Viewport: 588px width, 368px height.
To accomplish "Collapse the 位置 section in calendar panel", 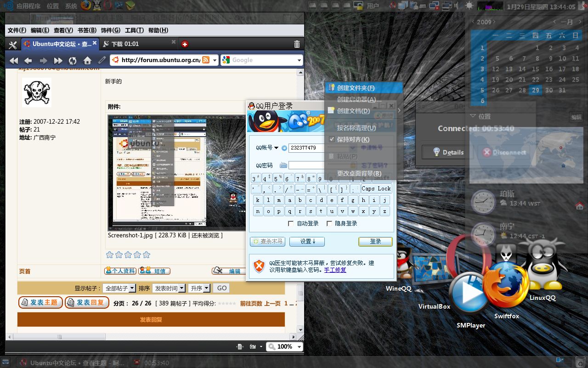I will pyautogui.click(x=473, y=116).
